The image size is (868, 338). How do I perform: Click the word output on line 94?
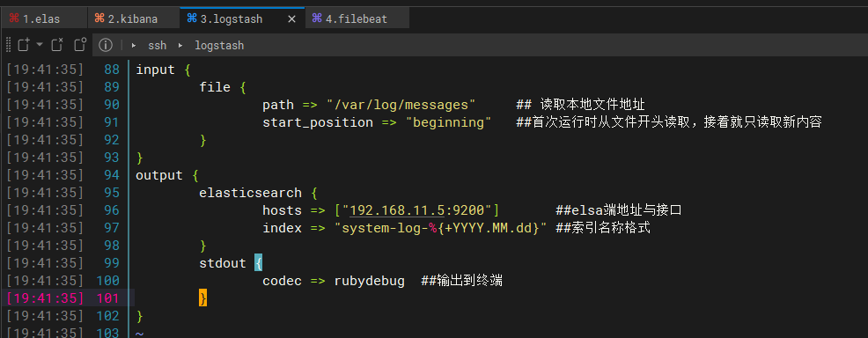(158, 175)
